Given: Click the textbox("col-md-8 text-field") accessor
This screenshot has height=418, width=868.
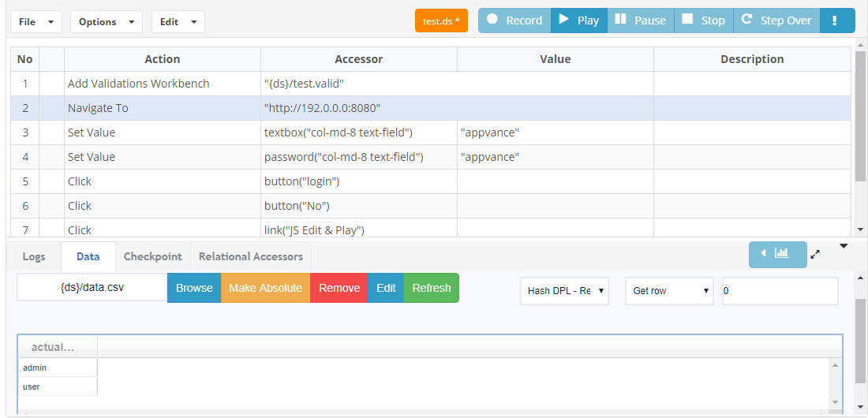Looking at the screenshot, I should tap(359, 132).
